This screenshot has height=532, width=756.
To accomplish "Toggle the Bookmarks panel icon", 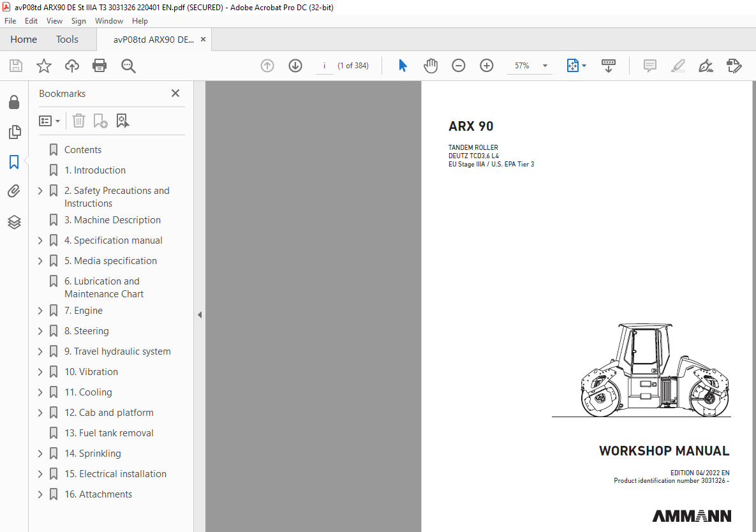I will tap(14, 162).
